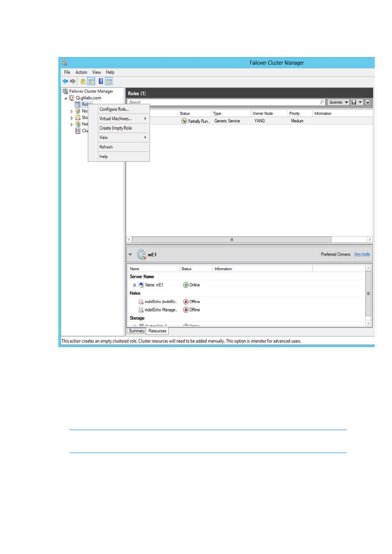Open the Action menu
The height and width of the screenshot is (554, 392).
tap(81, 72)
